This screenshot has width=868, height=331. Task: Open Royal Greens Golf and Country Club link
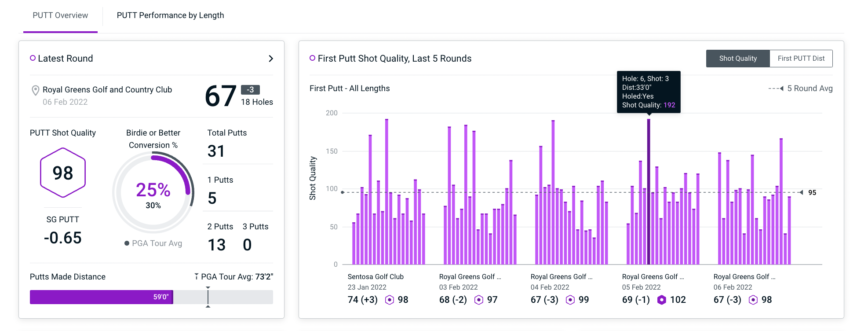coord(107,90)
